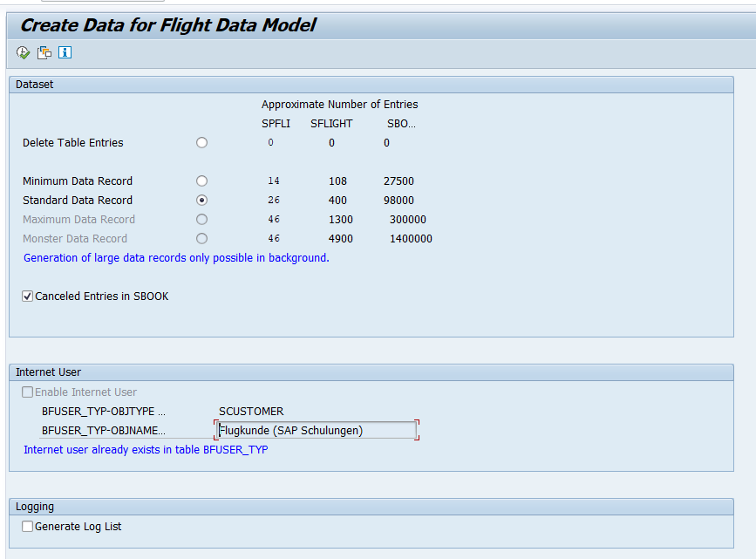Click the Execute clock icon
756x559 pixels.
(x=24, y=52)
